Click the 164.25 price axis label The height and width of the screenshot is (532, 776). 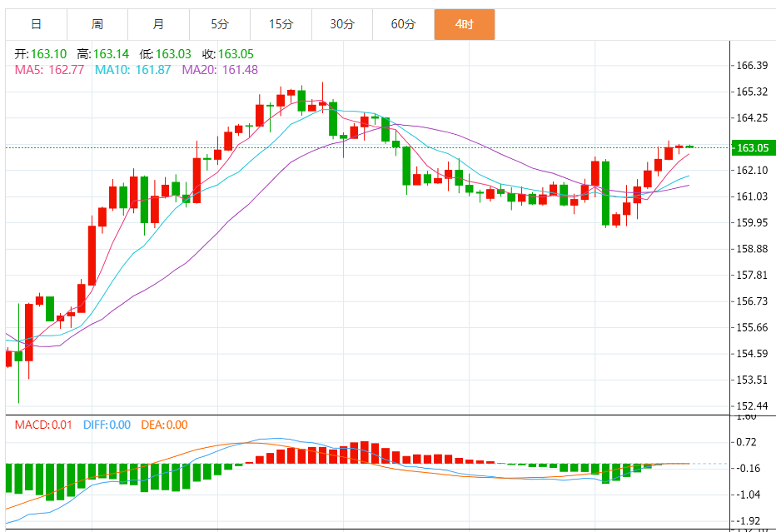(752, 117)
